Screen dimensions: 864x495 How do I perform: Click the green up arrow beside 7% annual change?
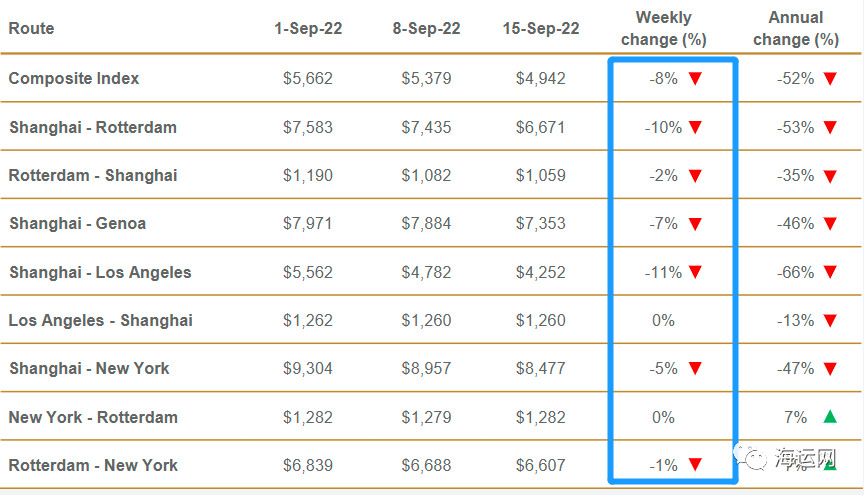[829, 417]
